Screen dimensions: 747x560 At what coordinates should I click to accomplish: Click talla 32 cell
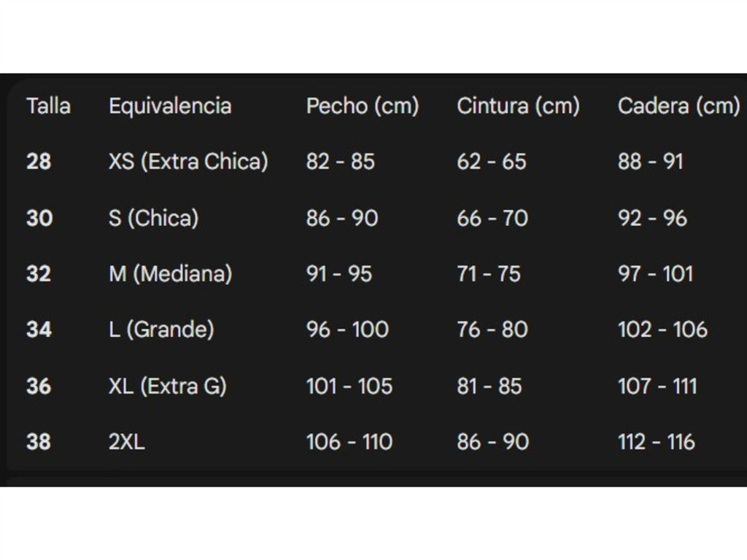point(39,274)
